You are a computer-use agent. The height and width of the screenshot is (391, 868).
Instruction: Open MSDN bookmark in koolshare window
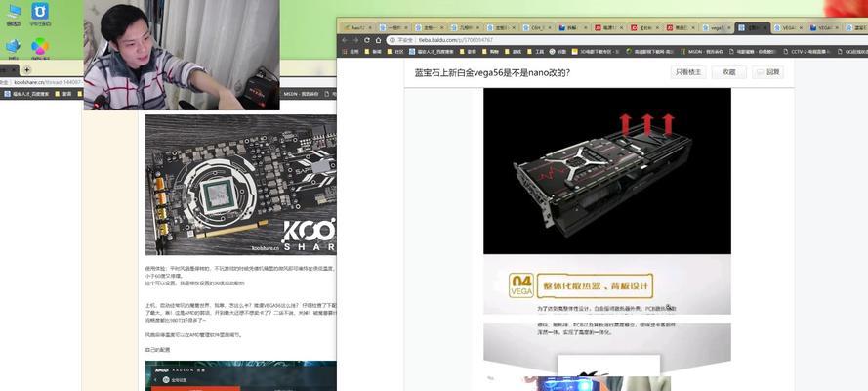(x=301, y=94)
